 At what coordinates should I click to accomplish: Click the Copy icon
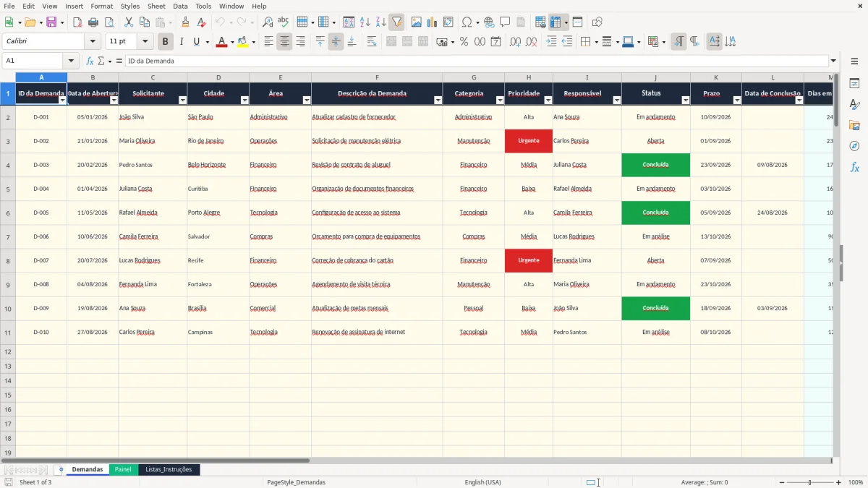pyautogui.click(x=144, y=22)
